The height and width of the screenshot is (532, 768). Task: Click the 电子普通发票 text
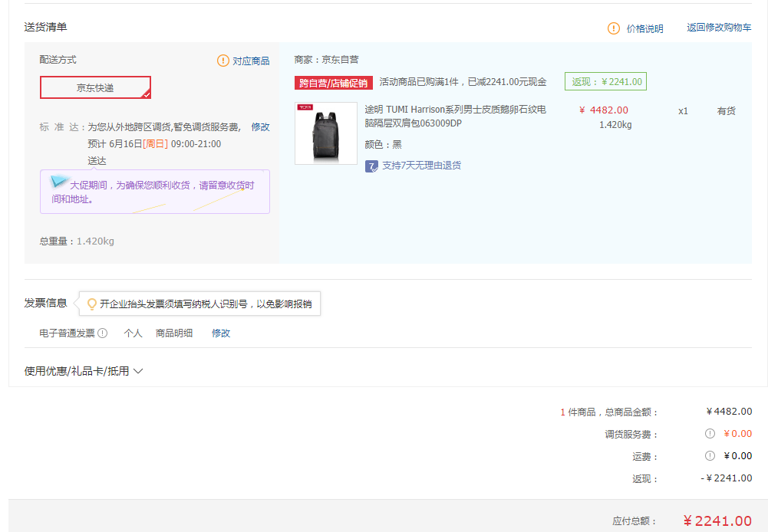coord(67,333)
